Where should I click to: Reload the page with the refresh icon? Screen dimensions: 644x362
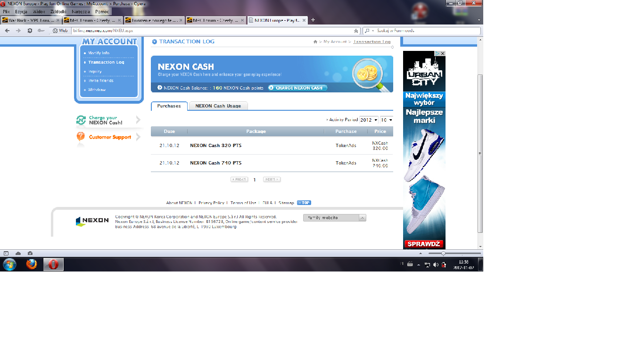coord(30,31)
